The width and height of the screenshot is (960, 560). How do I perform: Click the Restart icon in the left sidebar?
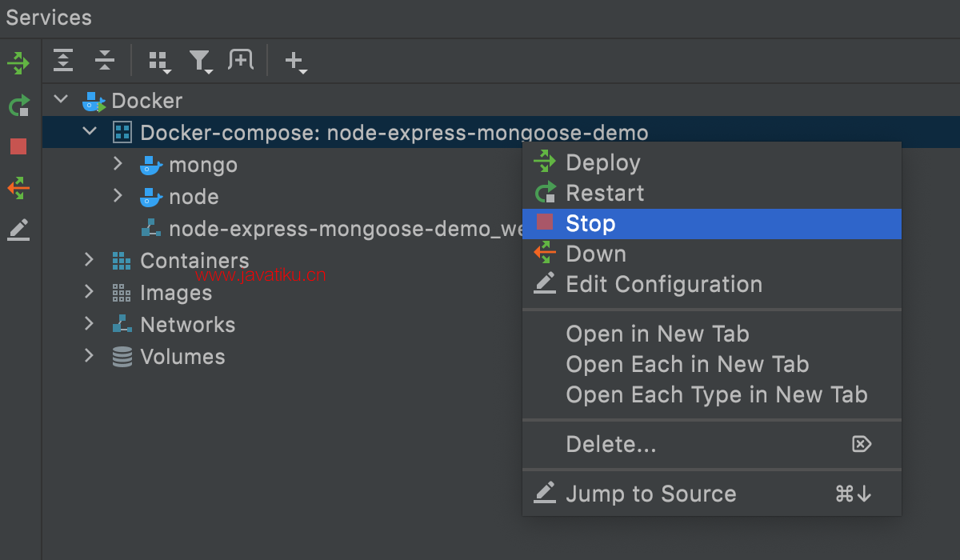[x=18, y=106]
